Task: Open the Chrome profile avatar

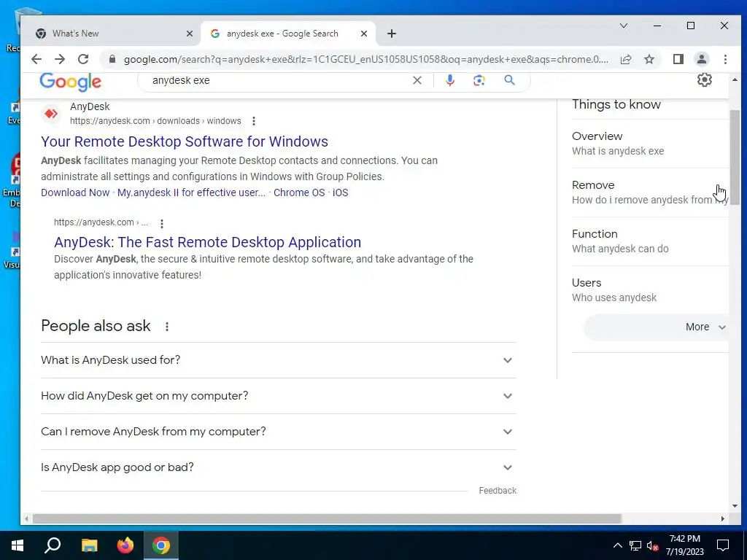Action: point(702,59)
